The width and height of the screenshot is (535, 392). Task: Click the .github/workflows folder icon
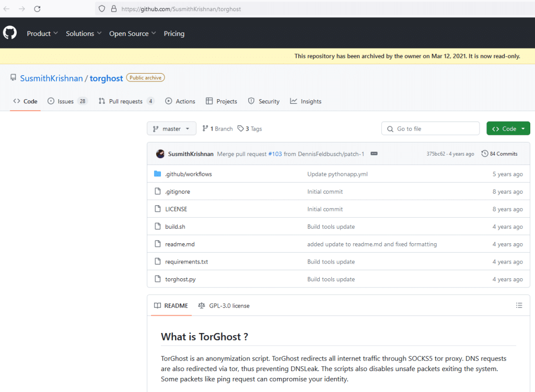pos(157,174)
